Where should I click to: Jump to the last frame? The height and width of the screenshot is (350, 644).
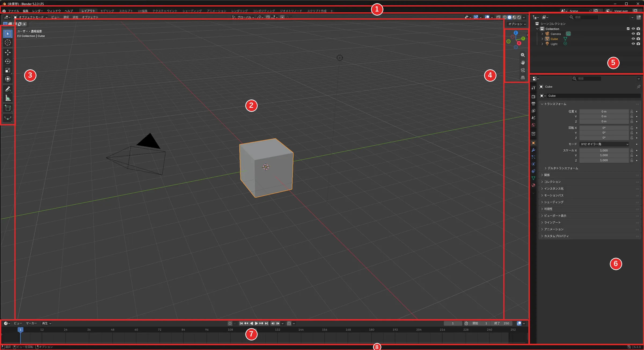point(266,323)
